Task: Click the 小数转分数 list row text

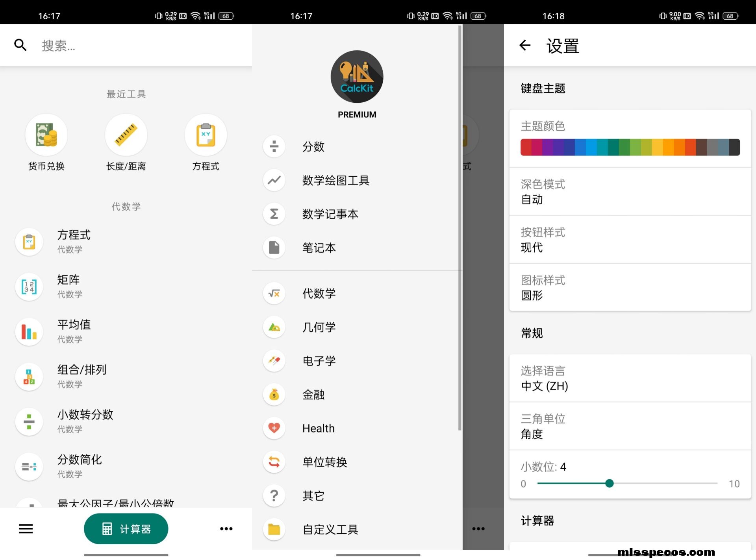Action: click(x=85, y=414)
